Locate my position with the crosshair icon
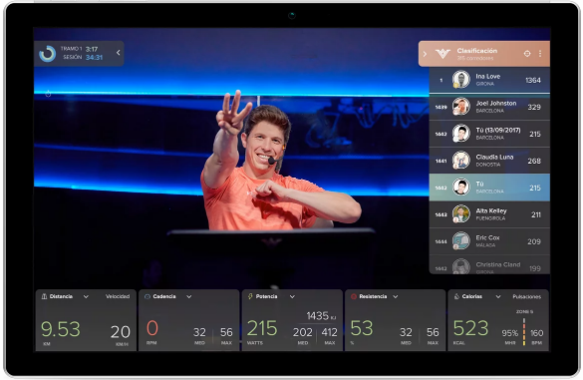Image resolution: width=583 pixels, height=380 pixels. (527, 54)
